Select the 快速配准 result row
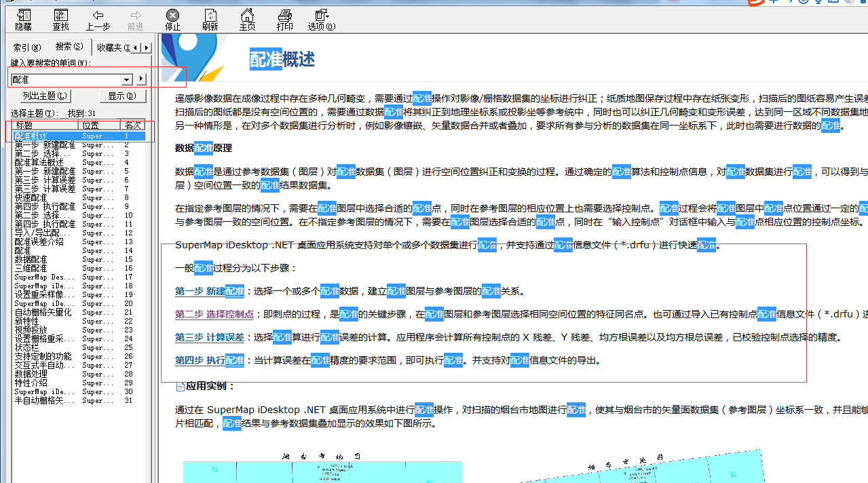 79,198
